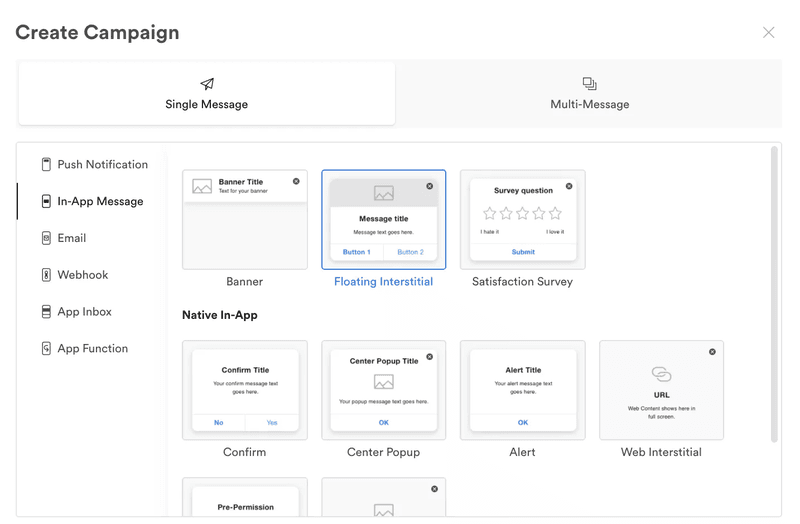Click the Email sidebar icon
The height and width of the screenshot is (524, 800).
tap(46, 239)
